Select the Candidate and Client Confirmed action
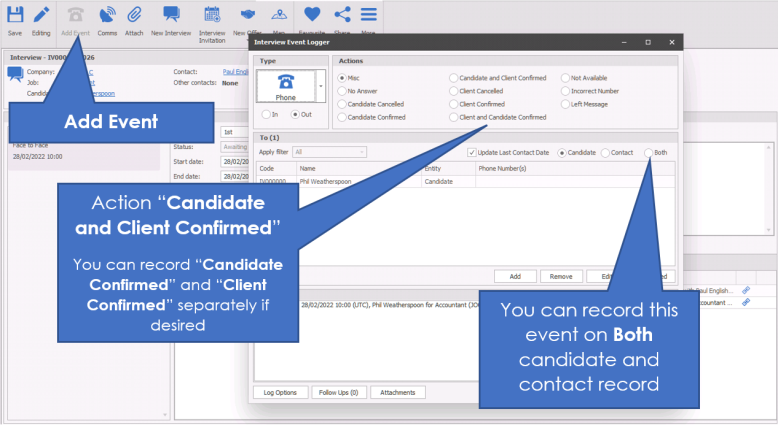This screenshot has width=778, height=425. (454, 77)
